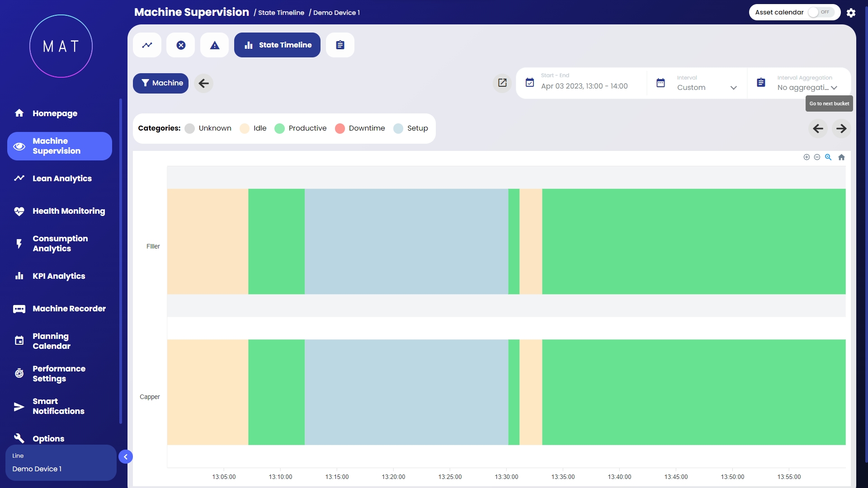Screen dimensions: 868x488
Task: Click the chart zoom-in plus icon
Action: pos(807,157)
